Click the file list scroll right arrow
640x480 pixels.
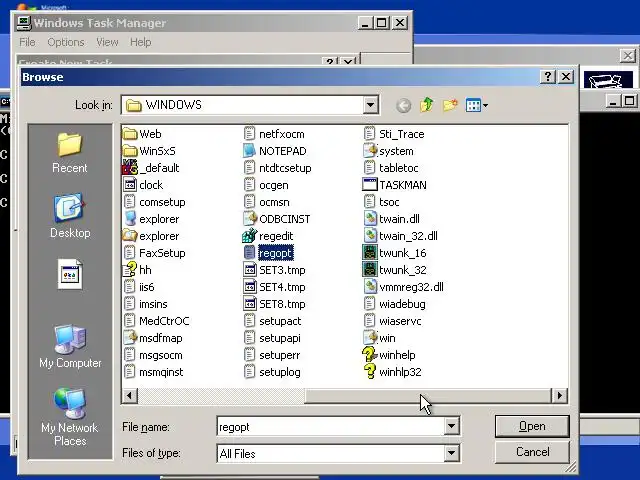click(560, 395)
